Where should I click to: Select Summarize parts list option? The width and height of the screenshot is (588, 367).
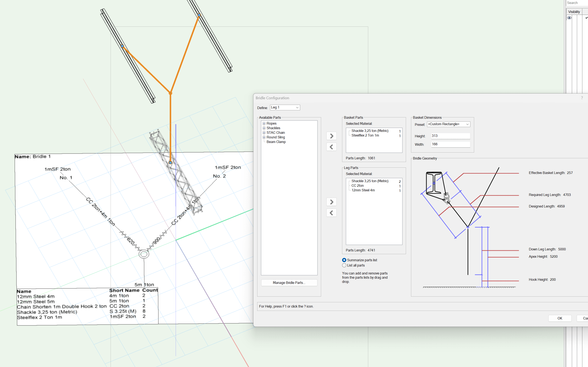pos(344,260)
